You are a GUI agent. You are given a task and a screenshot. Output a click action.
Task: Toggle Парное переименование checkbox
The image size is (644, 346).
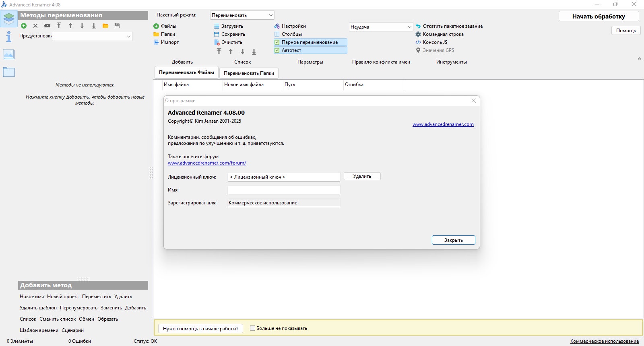tap(310, 42)
